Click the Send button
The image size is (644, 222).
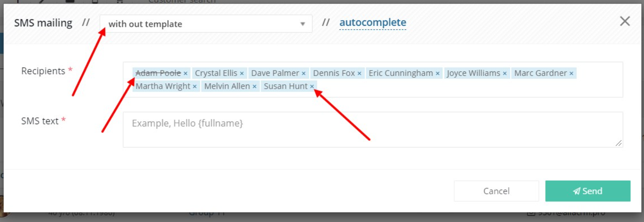tap(588, 191)
